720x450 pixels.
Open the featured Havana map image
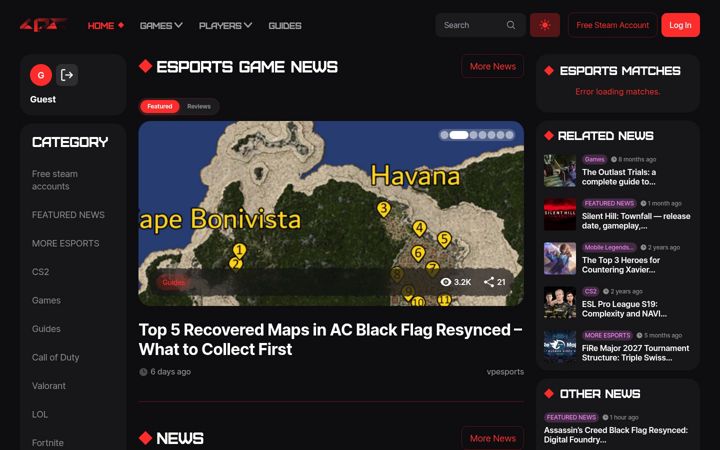click(331, 213)
